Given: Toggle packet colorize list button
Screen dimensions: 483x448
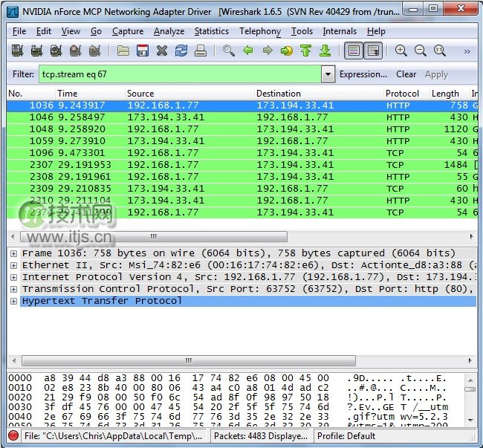Looking at the screenshot, I should pyautogui.click(x=354, y=51).
